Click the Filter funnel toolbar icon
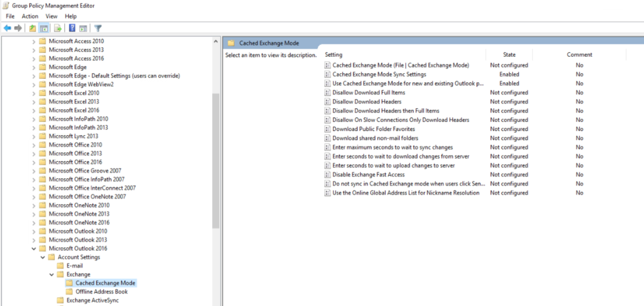 coord(98,28)
